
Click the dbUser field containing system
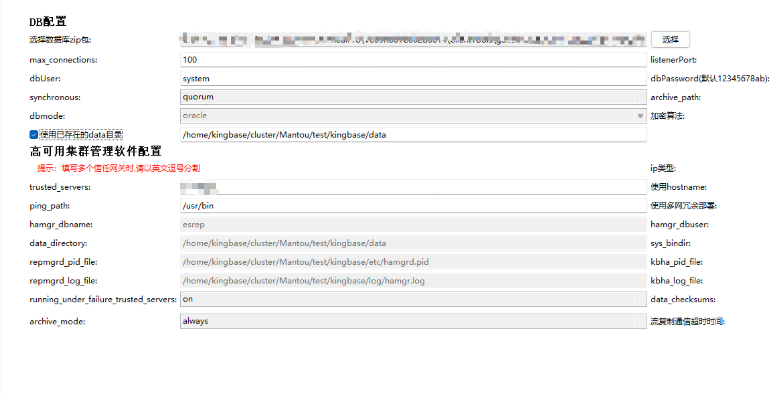click(413, 79)
